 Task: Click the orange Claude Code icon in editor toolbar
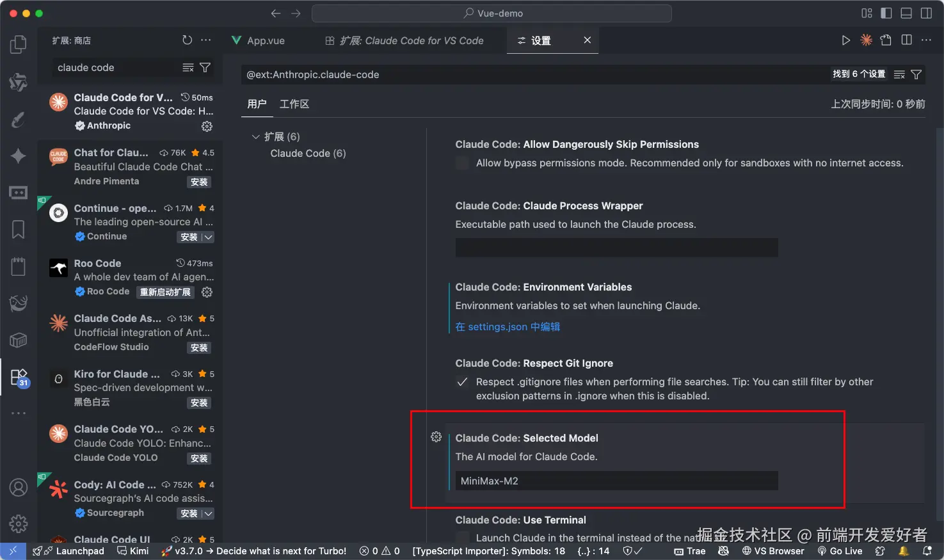pyautogui.click(x=866, y=40)
